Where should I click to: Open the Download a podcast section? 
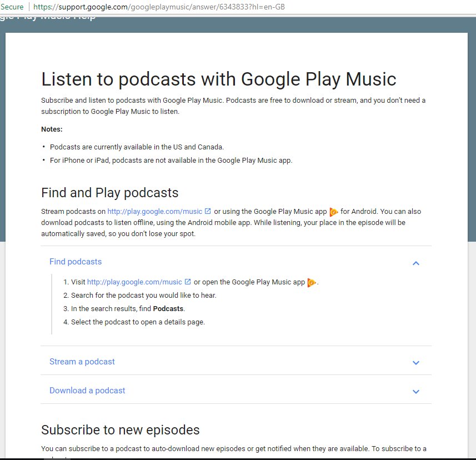click(x=87, y=391)
